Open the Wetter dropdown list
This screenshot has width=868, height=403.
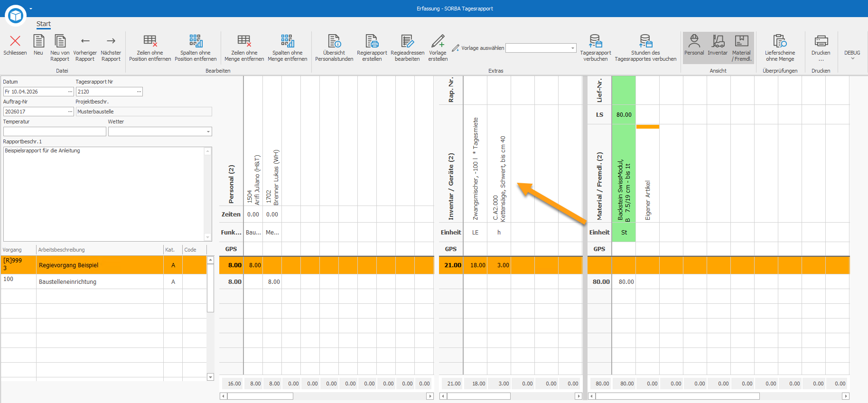(208, 131)
